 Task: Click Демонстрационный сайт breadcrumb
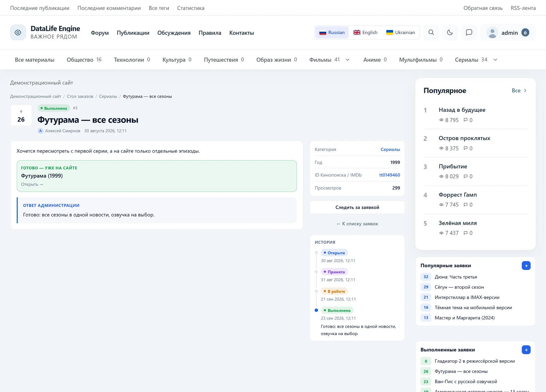[x=35, y=96]
